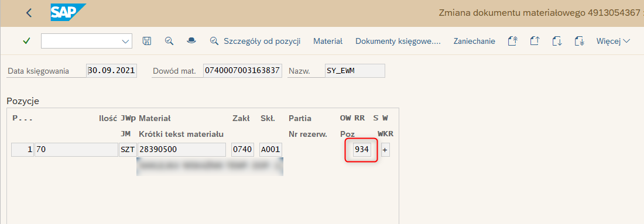Viewport: 644px width, 224px height.
Task: Open Dokumenty księgowe....
Action: pos(398,41)
